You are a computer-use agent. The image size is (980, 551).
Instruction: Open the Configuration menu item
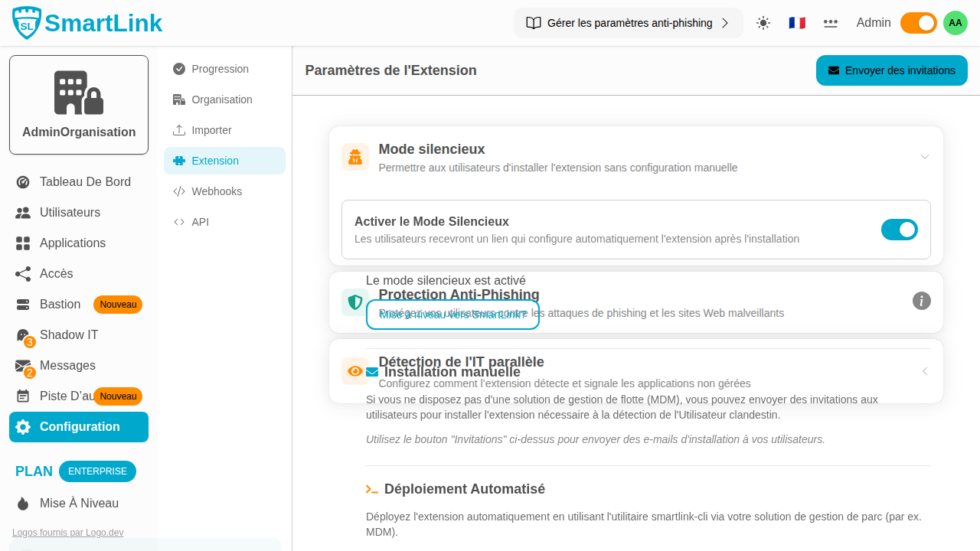point(78,426)
